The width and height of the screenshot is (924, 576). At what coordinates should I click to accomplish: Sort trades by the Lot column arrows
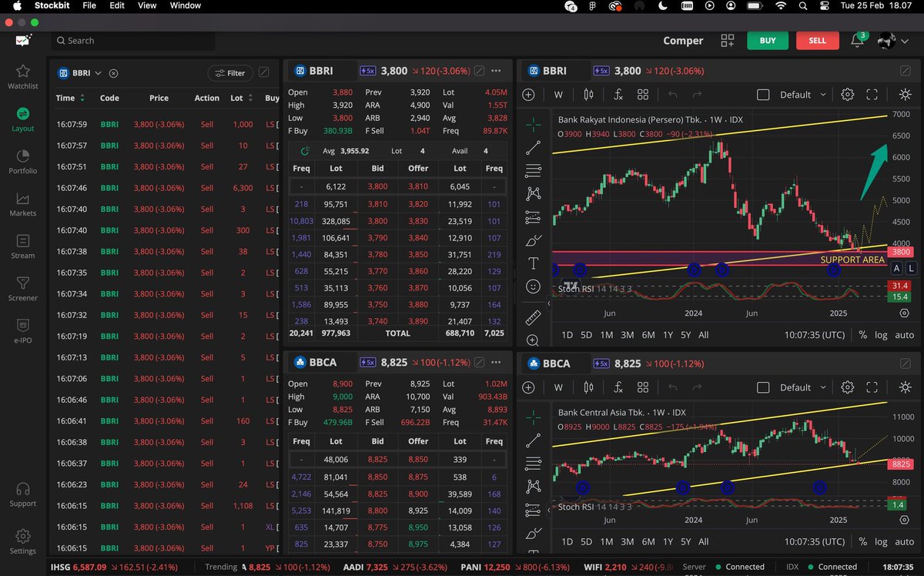point(251,98)
